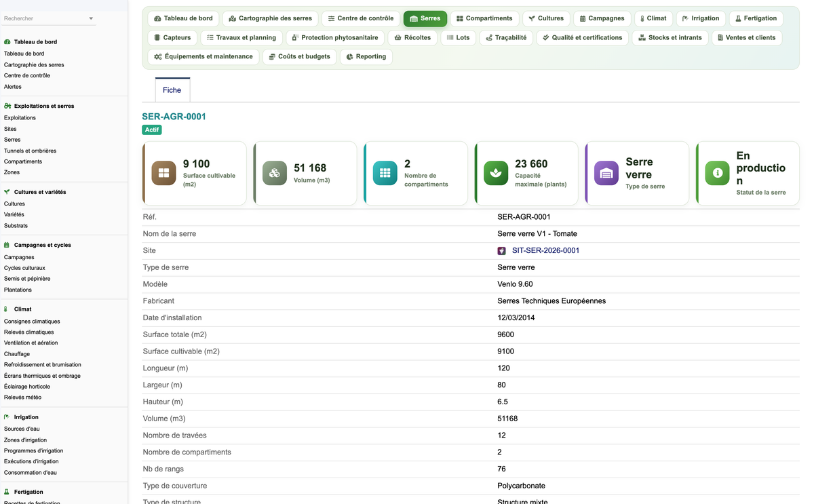This screenshot has height=504, width=814.
Task: Select the Fiche tab
Action: point(172,90)
